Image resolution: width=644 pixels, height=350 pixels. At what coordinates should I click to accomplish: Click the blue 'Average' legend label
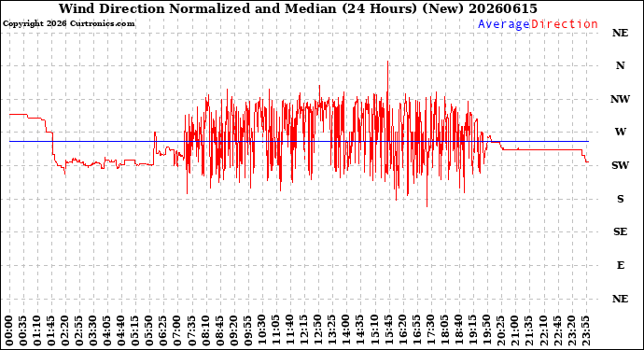[x=504, y=24]
